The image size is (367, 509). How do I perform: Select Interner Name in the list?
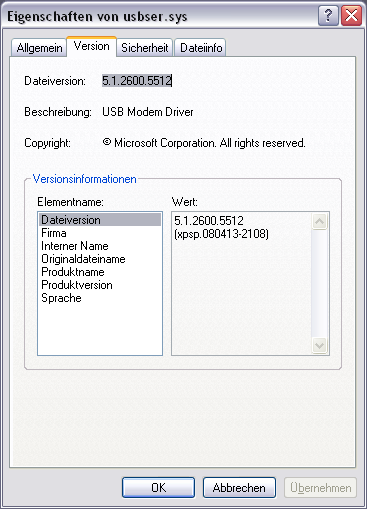100,246
